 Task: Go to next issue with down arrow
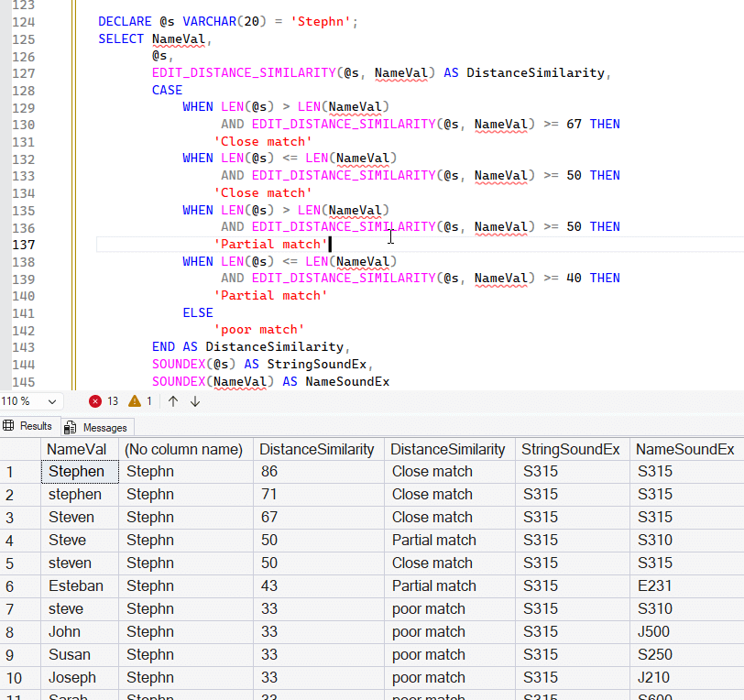tap(195, 401)
